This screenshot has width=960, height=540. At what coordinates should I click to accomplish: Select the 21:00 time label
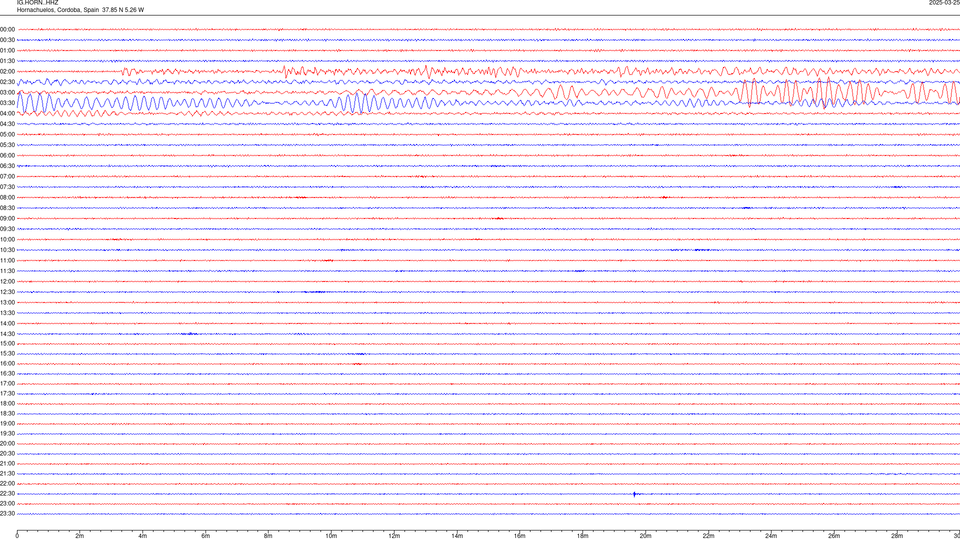7,463
